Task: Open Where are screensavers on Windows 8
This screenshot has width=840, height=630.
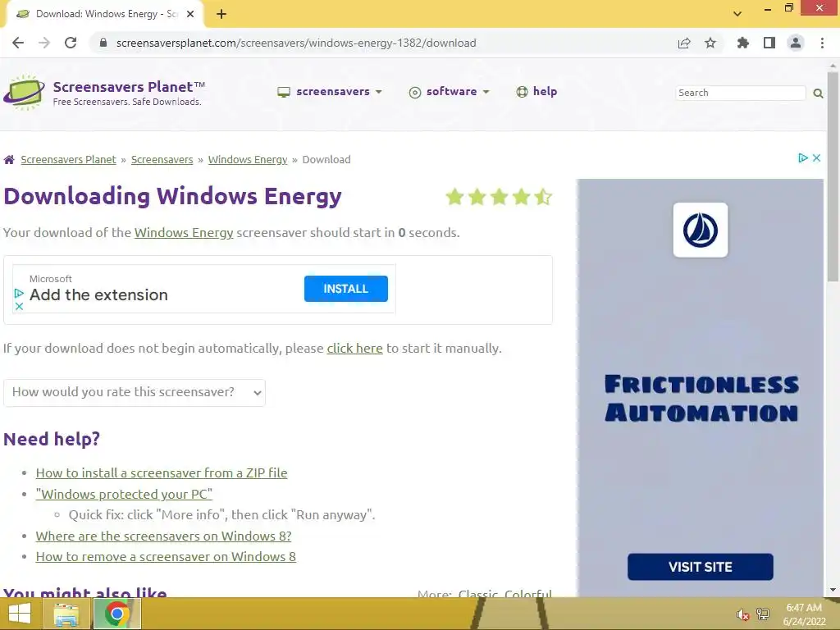Action: coord(163,536)
